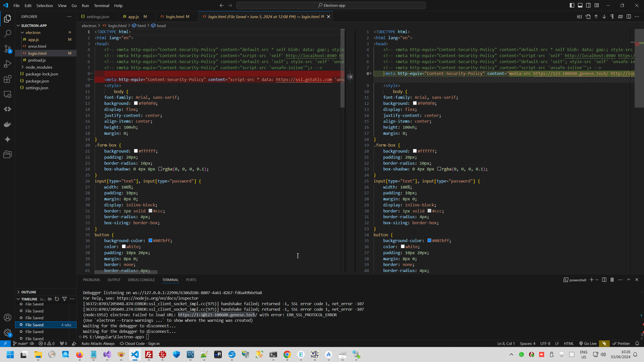Screen dimensions: 644x362
Task: Open the Extensions view
Action: coord(8,79)
